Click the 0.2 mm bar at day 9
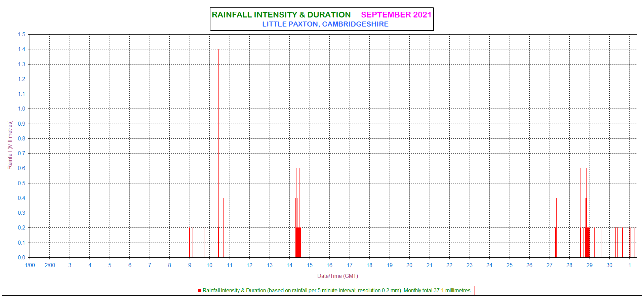644x297 pixels. click(190, 243)
